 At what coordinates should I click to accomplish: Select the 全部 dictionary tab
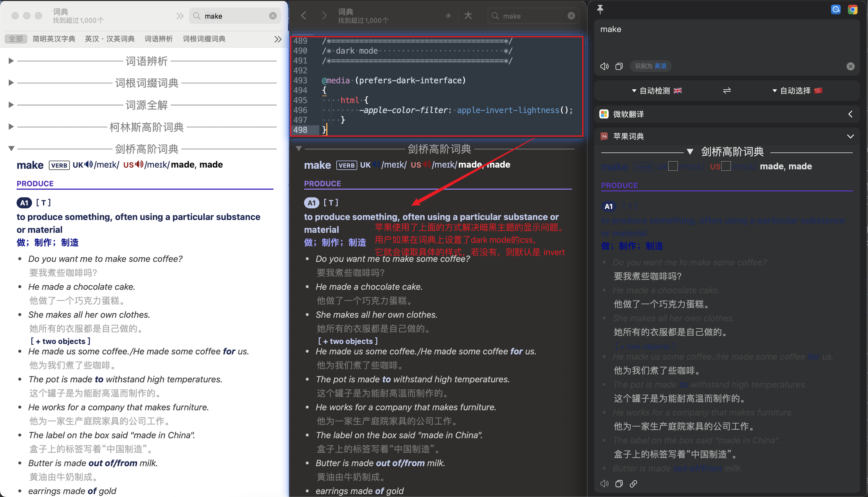(16, 39)
